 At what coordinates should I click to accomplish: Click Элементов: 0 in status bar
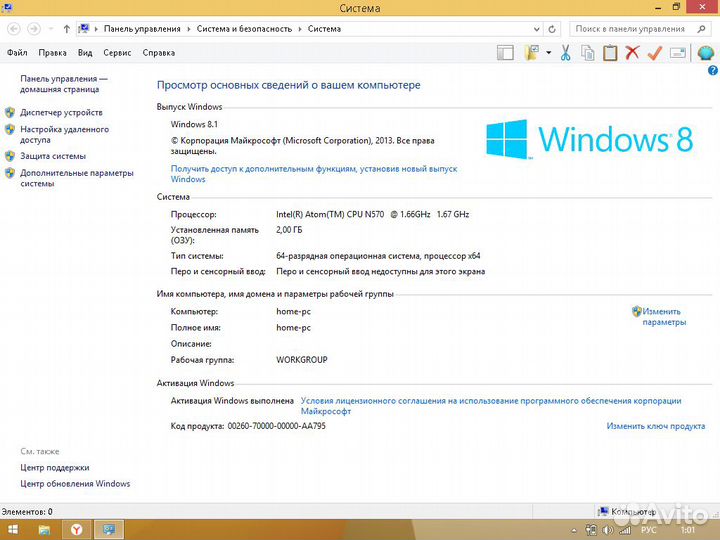pyautogui.click(x=27, y=512)
